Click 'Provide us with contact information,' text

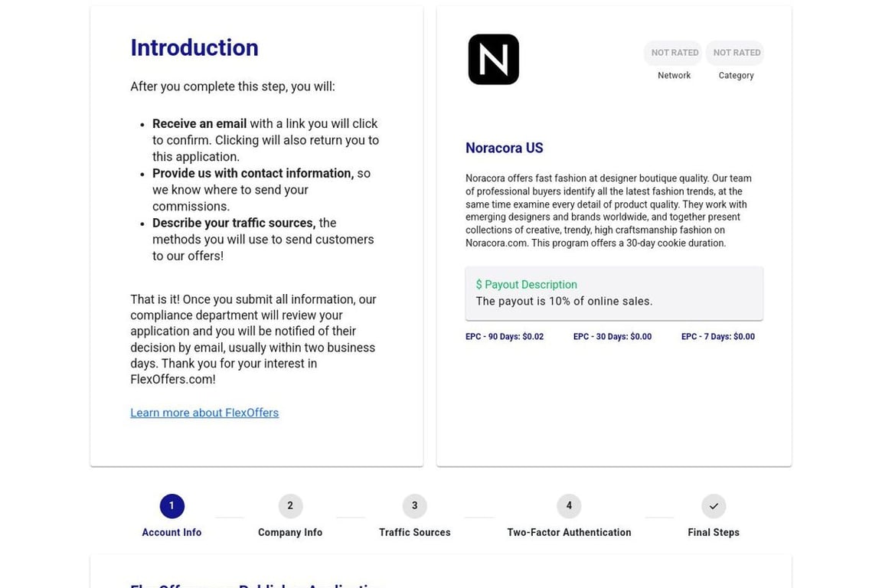click(253, 173)
